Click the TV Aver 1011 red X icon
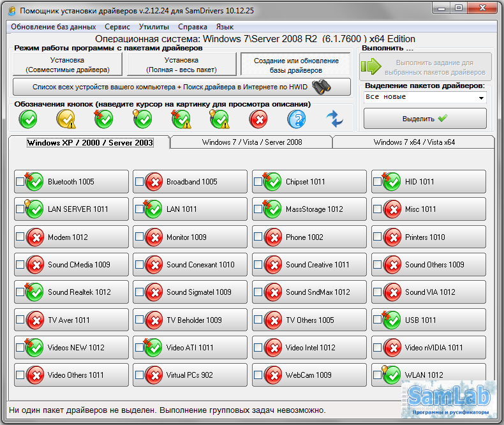 coord(34,320)
